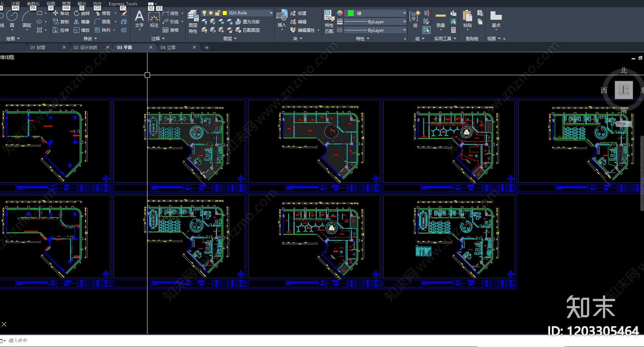This screenshot has width=644, height=347.
Task: Activate the Array (阵列) tool
Action: pyautogui.click(x=103, y=30)
